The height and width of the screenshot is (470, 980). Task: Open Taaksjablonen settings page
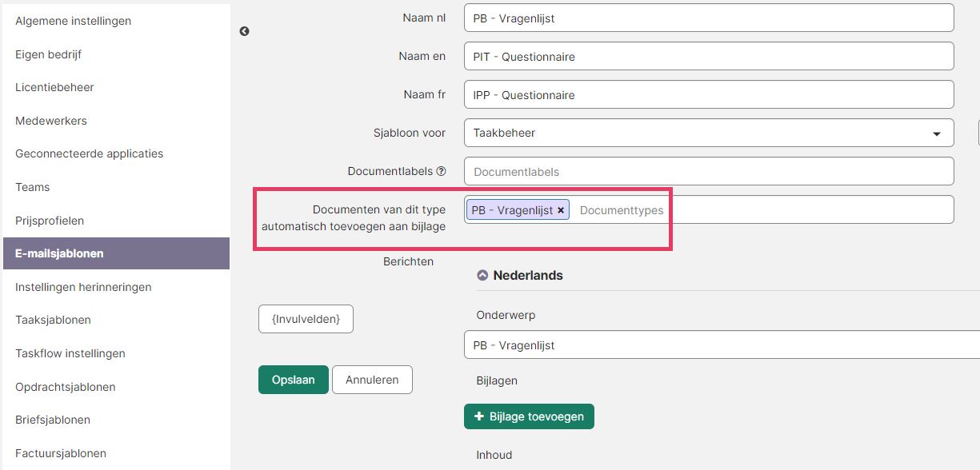53,320
